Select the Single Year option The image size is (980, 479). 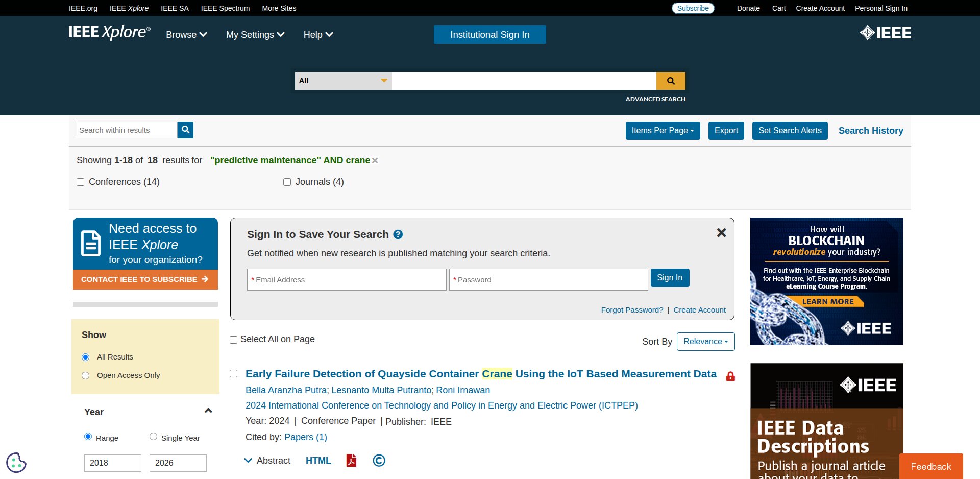click(153, 437)
